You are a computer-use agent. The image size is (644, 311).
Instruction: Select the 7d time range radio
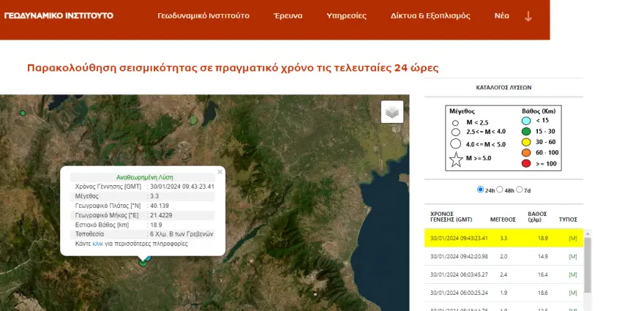click(520, 190)
